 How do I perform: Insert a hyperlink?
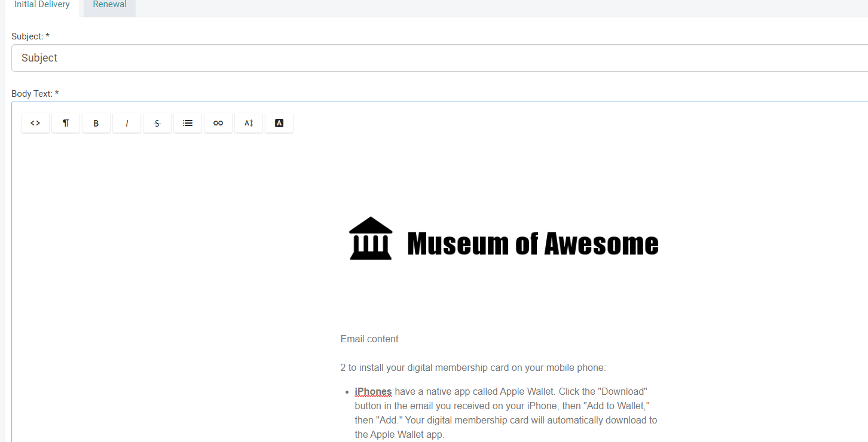(x=218, y=123)
